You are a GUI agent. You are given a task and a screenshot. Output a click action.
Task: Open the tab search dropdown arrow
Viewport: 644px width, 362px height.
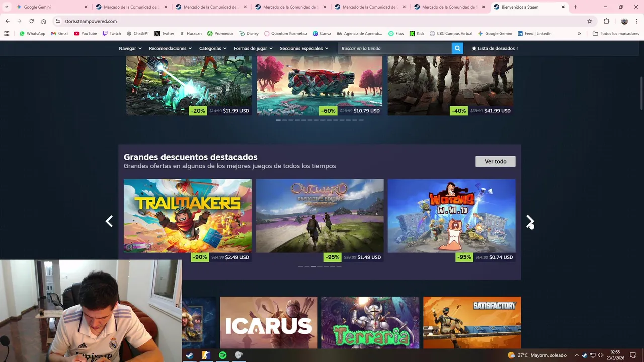7,7
